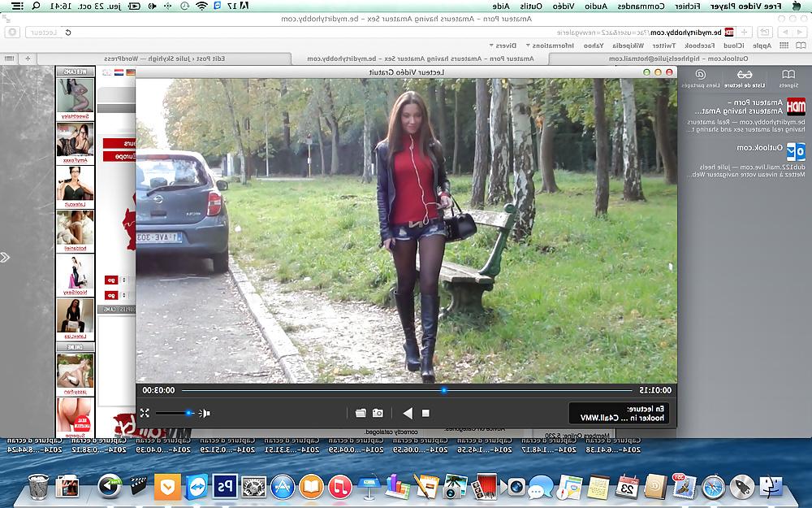Click the video progress slider handle
Image resolution: width=812 pixels, height=508 pixels.
[x=444, y=390]
